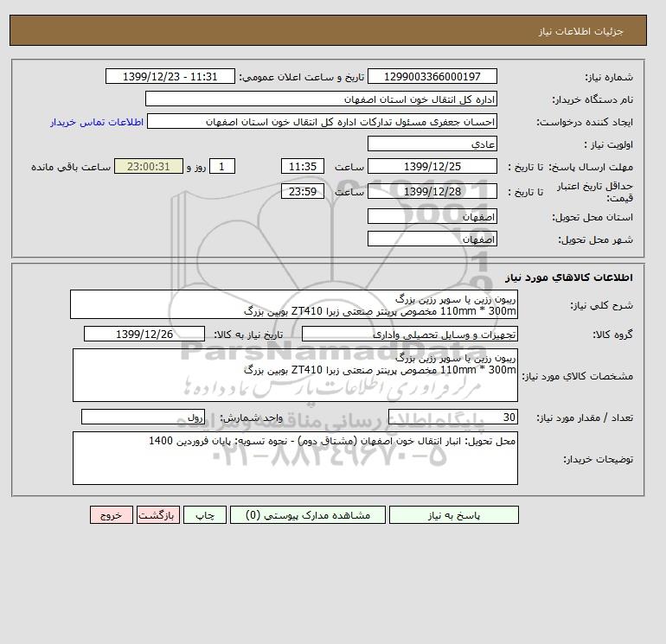Click the delivery province field 'اصفهان'

[432, 216]
